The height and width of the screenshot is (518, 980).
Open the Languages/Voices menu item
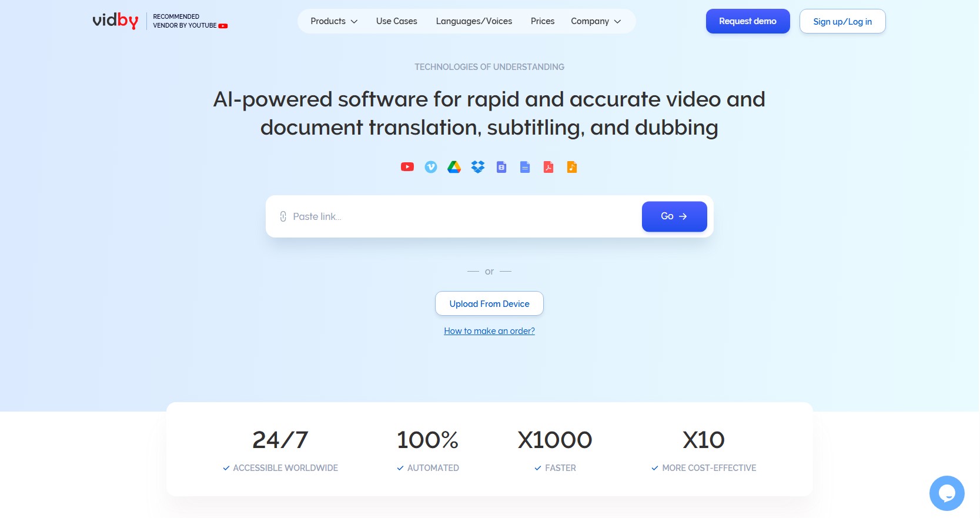pos(474,21)
